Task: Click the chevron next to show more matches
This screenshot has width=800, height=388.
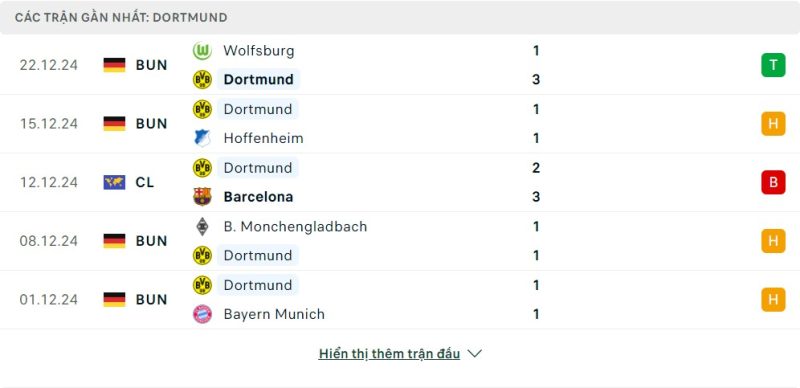Action: [x=474, y=353]
